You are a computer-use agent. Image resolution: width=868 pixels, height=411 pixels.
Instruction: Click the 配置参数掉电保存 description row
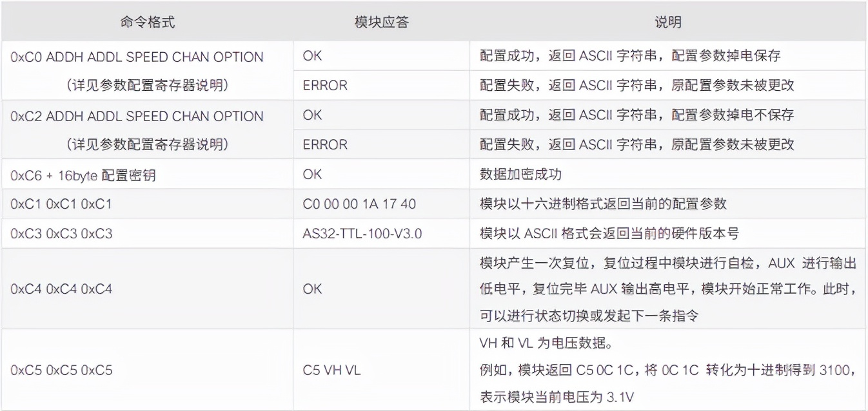coord(630,56)
